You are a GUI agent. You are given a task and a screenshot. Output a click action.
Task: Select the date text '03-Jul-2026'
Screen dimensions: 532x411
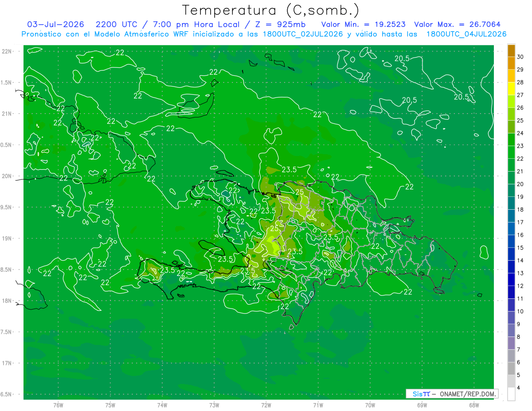56,24
